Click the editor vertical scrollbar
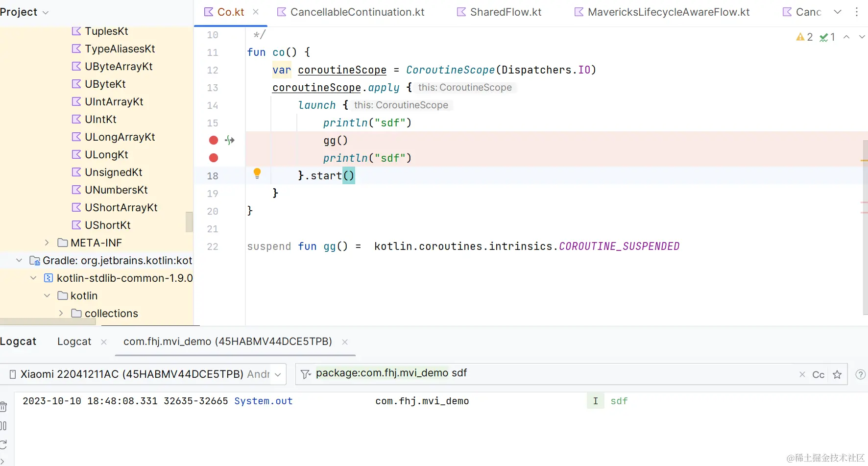This screenshot has height=466, width=868. (x=865, y=227)
